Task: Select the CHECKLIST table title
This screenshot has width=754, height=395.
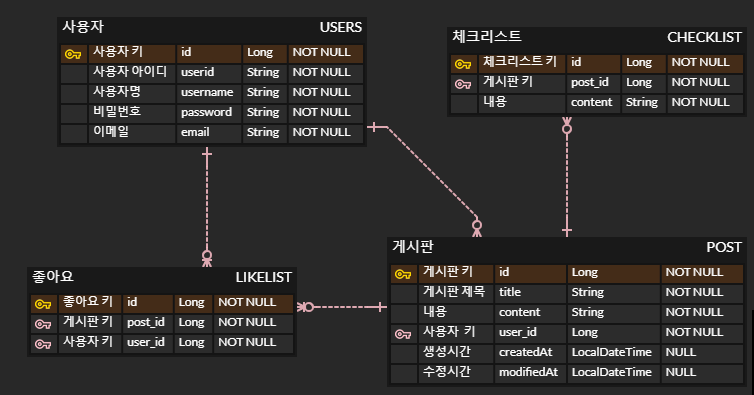Action: [704, 37]
